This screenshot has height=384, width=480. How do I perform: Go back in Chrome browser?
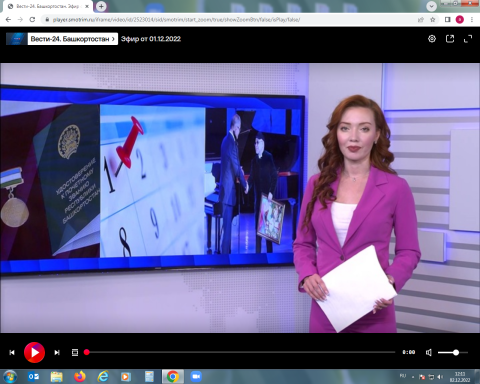coord(8,20)
